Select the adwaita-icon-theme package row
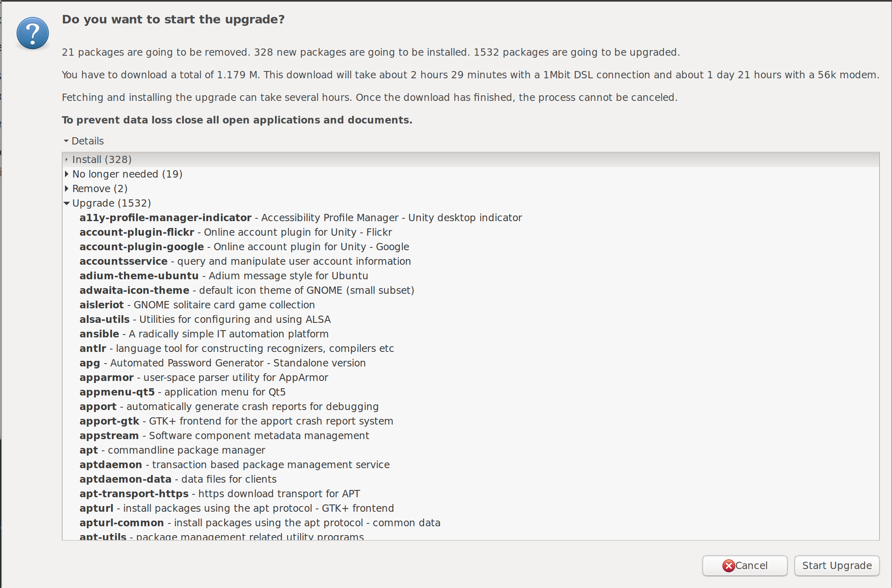The width and height of the screenshot is (892, 588). coord(470,290)
